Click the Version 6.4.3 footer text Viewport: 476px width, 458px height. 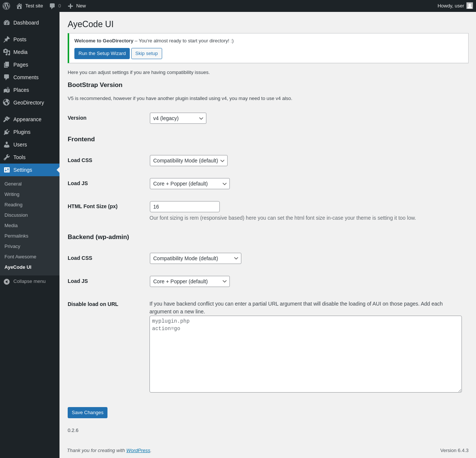point(454,450)
